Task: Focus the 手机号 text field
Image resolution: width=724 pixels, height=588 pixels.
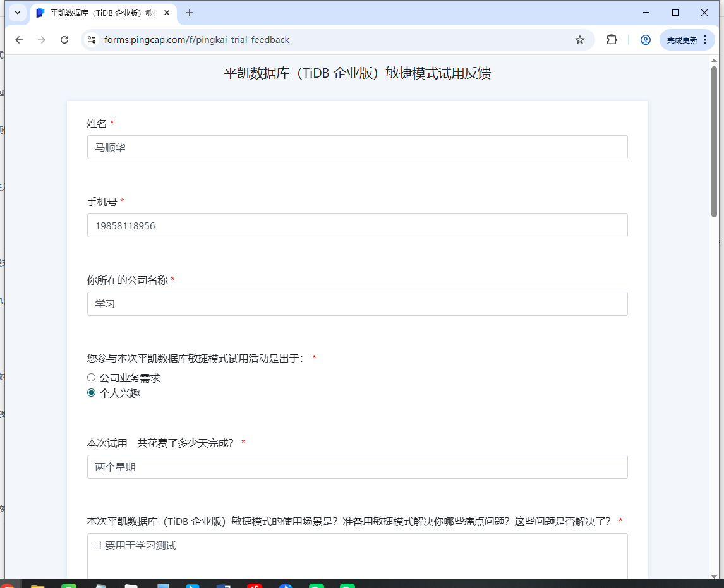Action: pyautogui.click(x=357, y=225)
